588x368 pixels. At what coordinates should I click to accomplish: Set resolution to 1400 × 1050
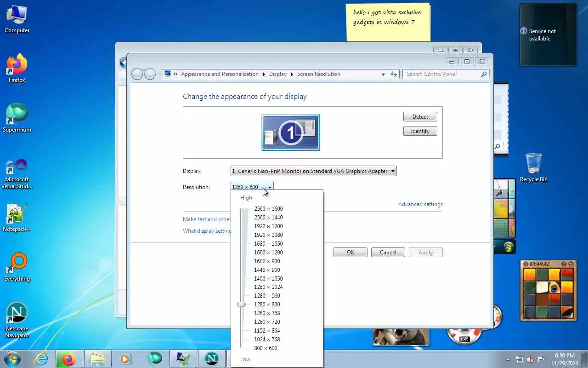click(268, 279)
